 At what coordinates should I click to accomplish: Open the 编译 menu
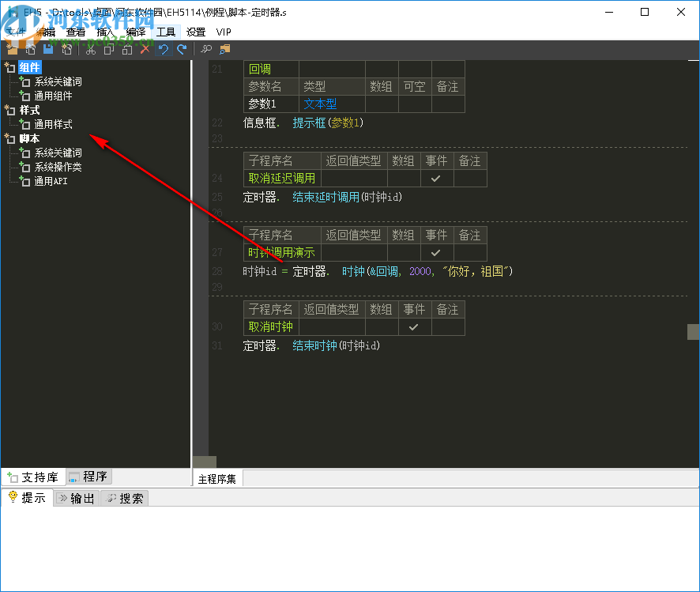click(x=136, y=32)
